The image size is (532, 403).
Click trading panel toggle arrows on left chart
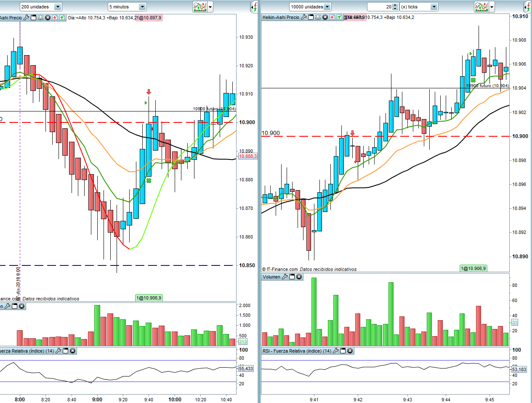click(254, 7)
